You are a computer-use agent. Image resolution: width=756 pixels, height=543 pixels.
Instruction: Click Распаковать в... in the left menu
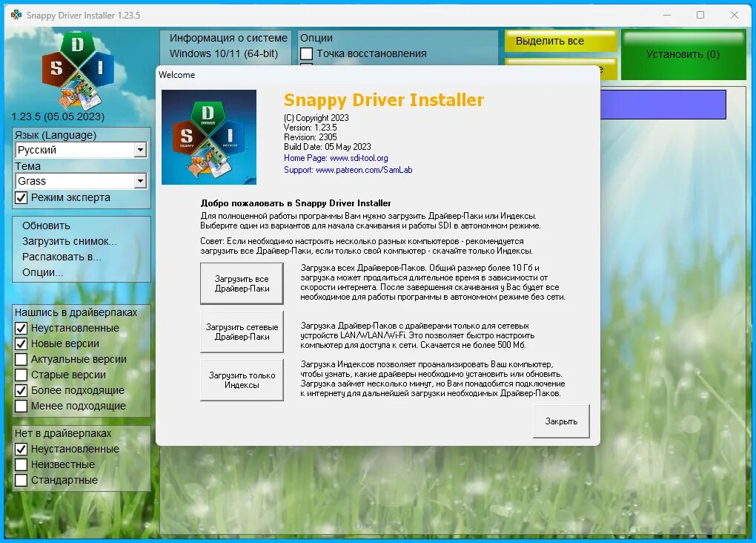(x=62, y=257)
